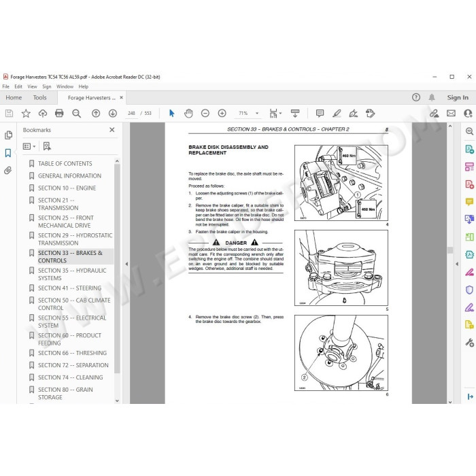Send file by email envelope icon
476x476 pixels.
pos(451,114)
